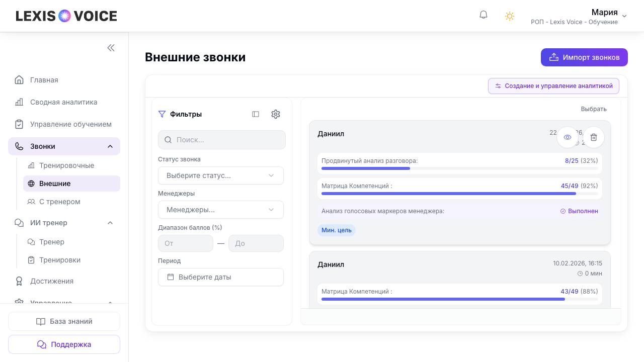Click the Сводная аналитика chart icon
Viewport: 644px width, 362px height.
pyautogui.click(x=19, y=102)
